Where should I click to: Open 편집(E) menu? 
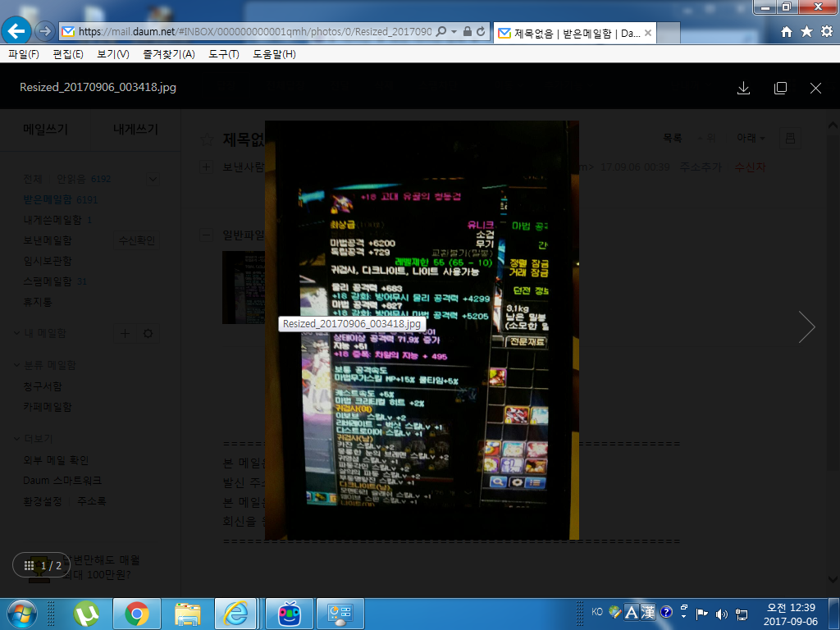[67, 54]
